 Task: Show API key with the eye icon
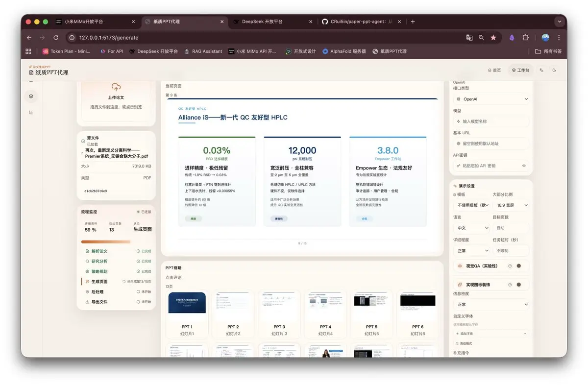point(523,166)
